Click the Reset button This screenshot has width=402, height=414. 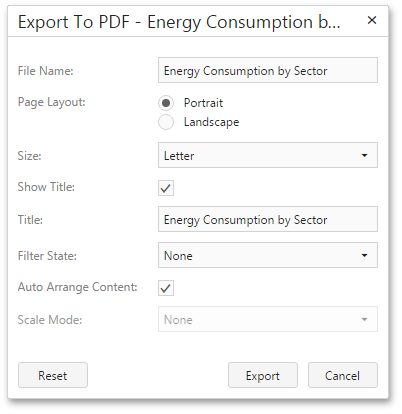coord(53,375)
